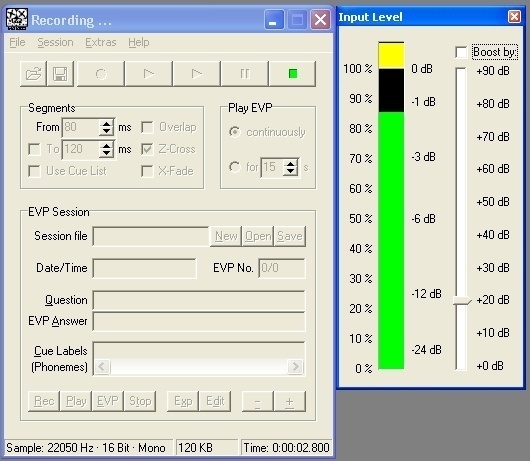Decrease the To ms value with down arrow
This screenshot has height=461, width=530.
pyautogui.click(x=106, y=153)
